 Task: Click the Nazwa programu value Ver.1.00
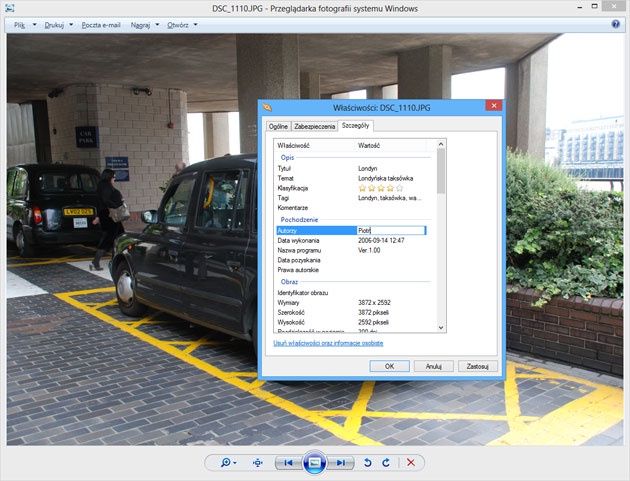(369, 250)
